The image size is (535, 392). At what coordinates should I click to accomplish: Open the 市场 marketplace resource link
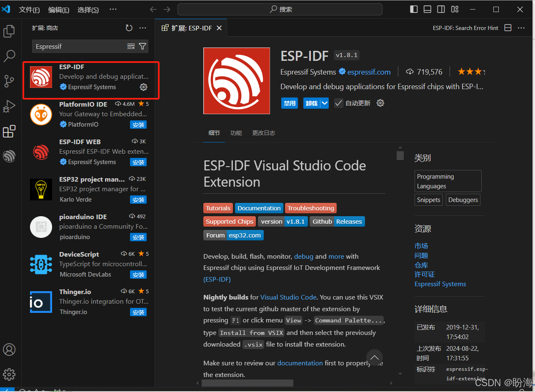point(421,246)
